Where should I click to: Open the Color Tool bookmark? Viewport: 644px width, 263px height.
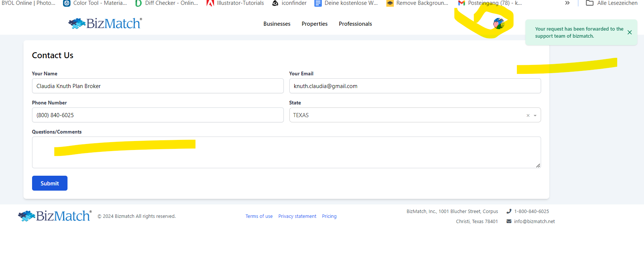tap(95, 3)
